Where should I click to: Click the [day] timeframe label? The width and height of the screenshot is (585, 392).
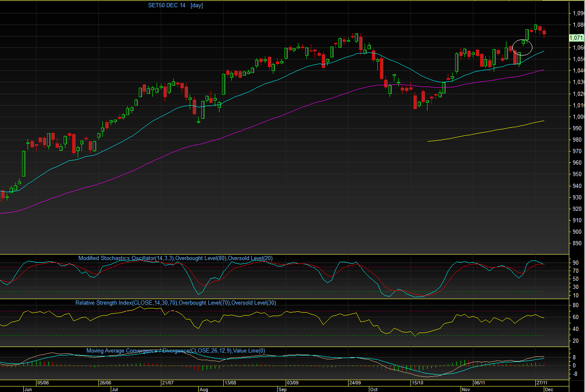(197, 6)
